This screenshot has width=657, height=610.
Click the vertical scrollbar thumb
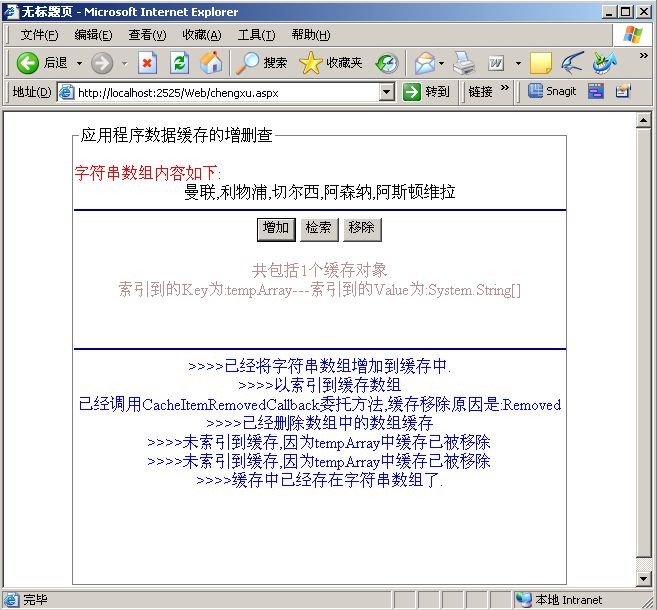click(x=643, y=343)
